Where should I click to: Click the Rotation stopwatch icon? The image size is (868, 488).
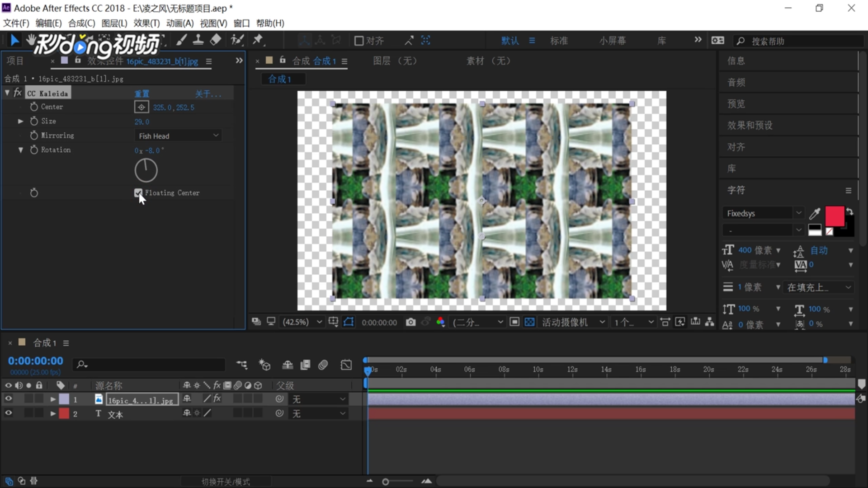[x=34, y=150]
